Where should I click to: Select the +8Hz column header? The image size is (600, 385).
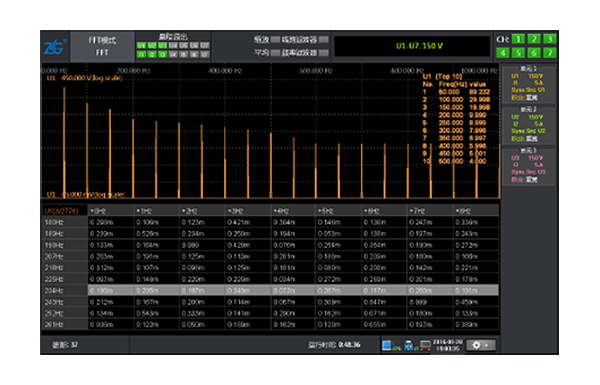476,211
